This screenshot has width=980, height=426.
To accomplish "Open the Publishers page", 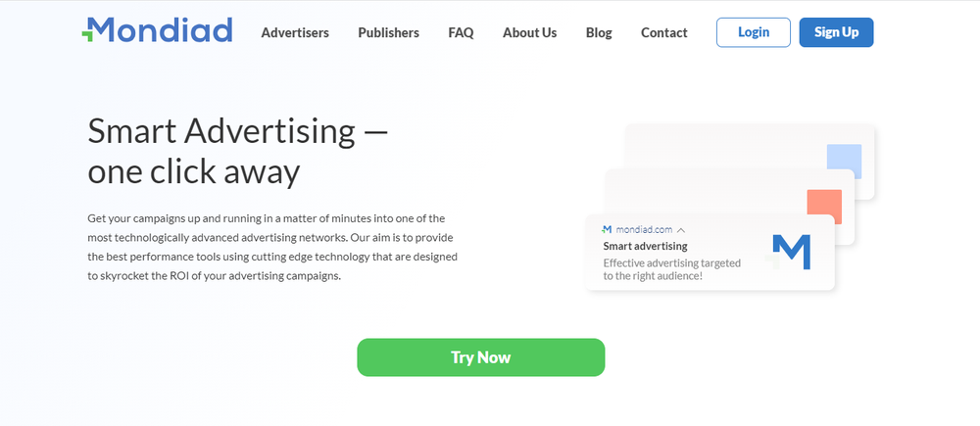I will (389, 32).
